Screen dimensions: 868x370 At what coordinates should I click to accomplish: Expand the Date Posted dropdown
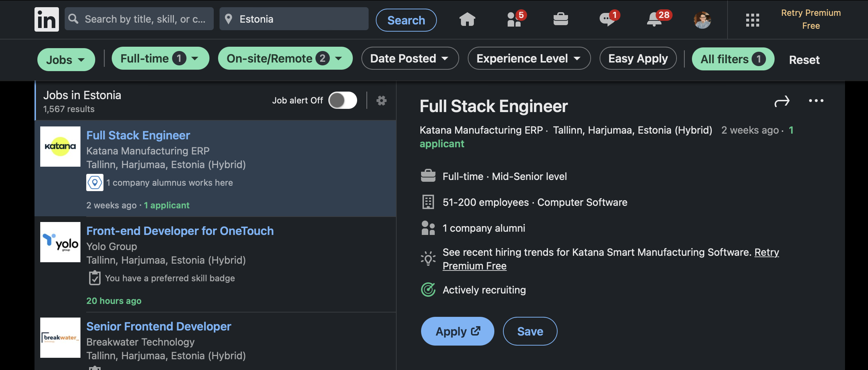pyautogui.click(x=410, y=59)
